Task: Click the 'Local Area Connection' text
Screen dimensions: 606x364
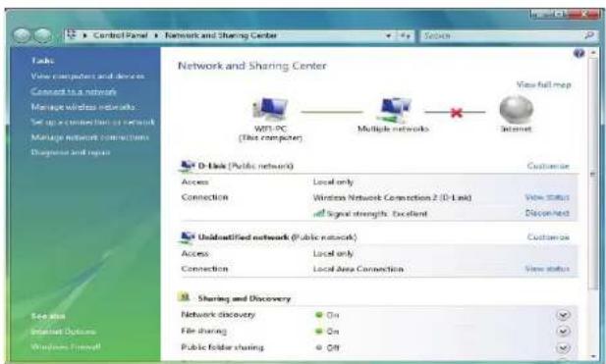Action: click(x=358, y=269)
